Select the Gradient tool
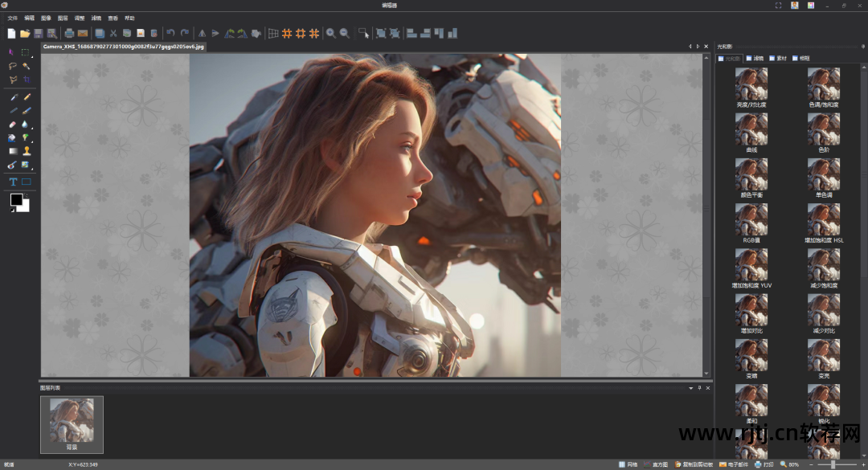868x470 pixels. pyautogui.click(x=13, y=151)
